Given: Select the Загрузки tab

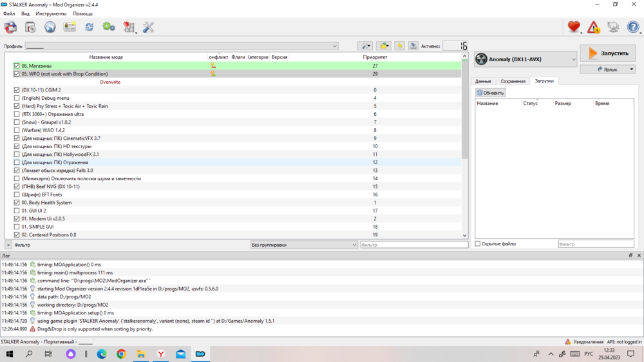Looking at the screenshot, I should coord(544,81).
